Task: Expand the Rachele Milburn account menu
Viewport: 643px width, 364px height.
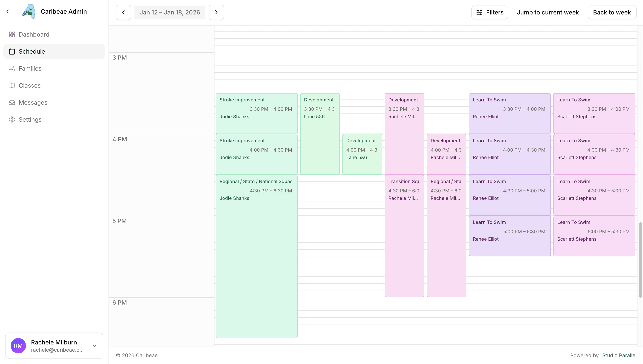Action: 94,346
